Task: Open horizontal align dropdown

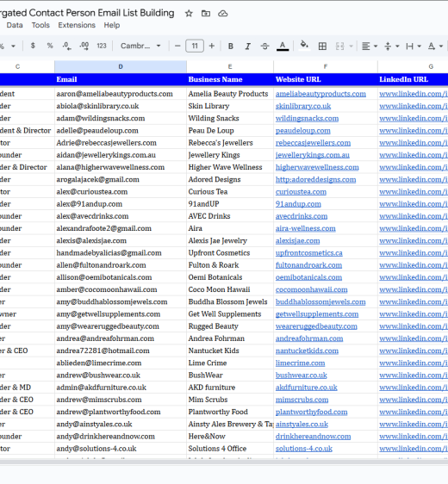Action: [370, 46]
